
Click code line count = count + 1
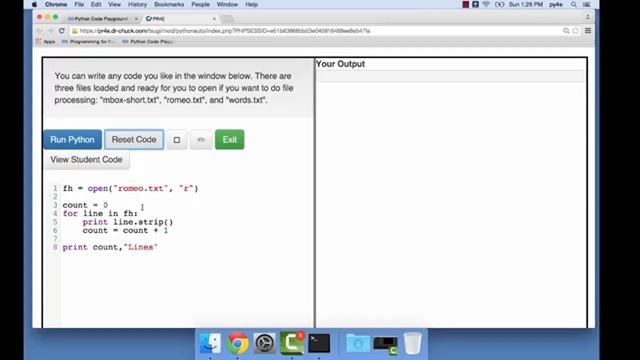[x=125, y=231]
